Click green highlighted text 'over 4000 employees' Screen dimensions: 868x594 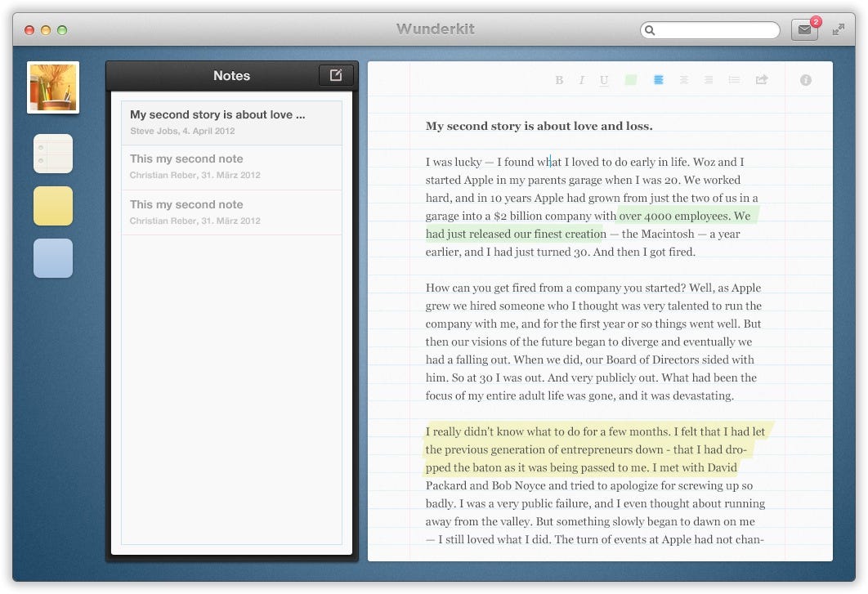(x=673, y=216)
